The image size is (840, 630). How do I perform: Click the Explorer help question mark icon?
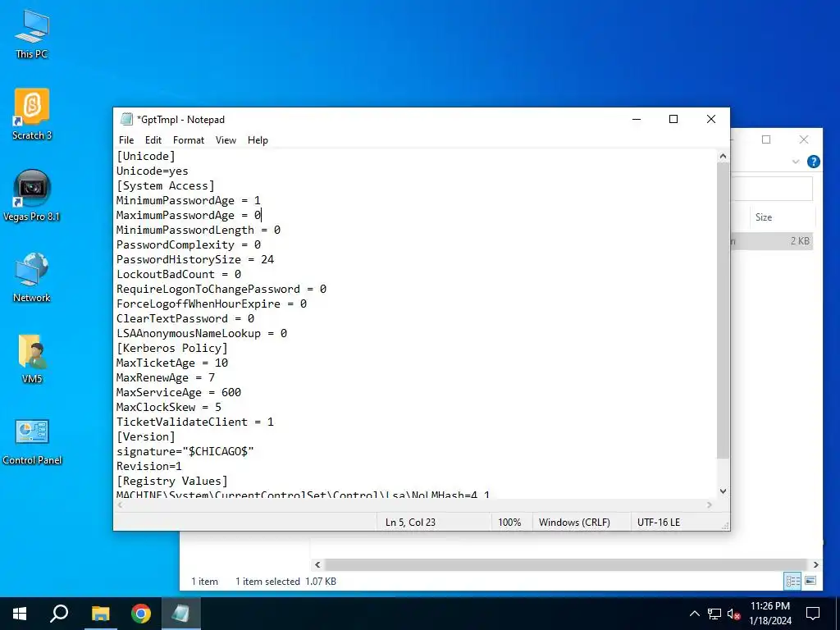[x=813, y=162]
